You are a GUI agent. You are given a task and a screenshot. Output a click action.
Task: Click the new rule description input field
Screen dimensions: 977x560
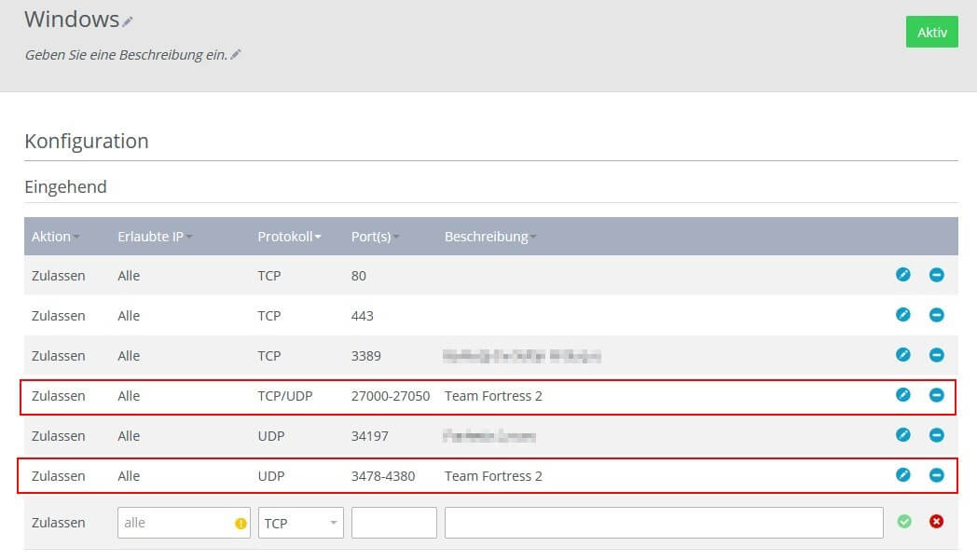(664, 523)
